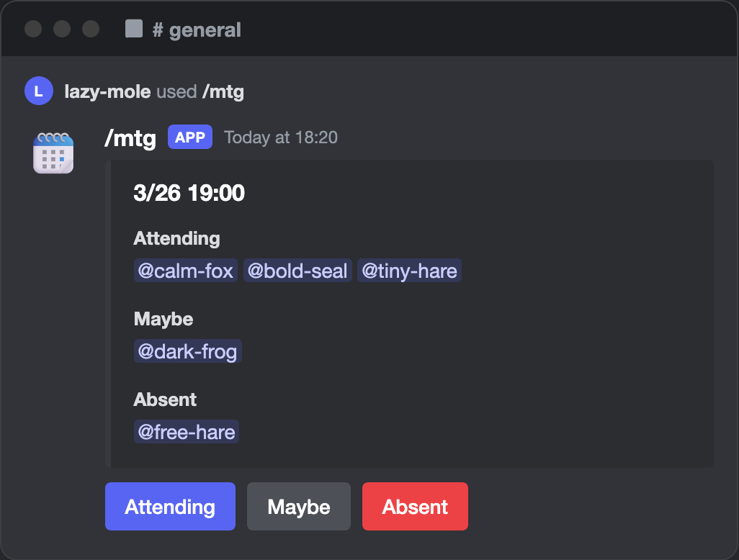The width and height of the screenshot is (739, 560).
Task: Click the red close window button
Action: tap(33, 29)
